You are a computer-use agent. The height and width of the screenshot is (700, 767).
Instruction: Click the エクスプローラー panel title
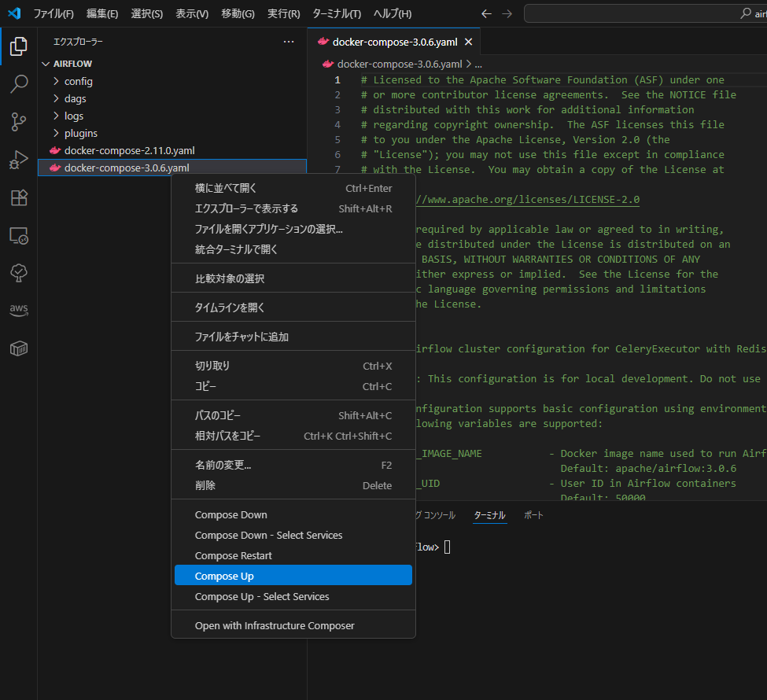78,42
